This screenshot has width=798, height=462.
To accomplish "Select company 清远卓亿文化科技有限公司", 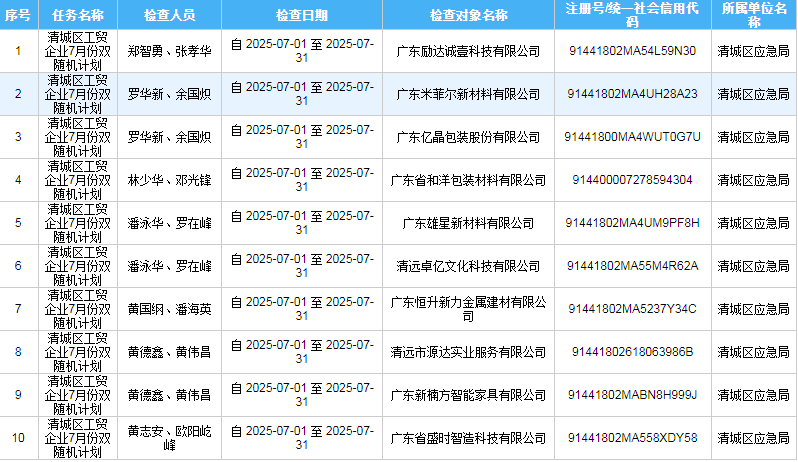I will 468,266.
